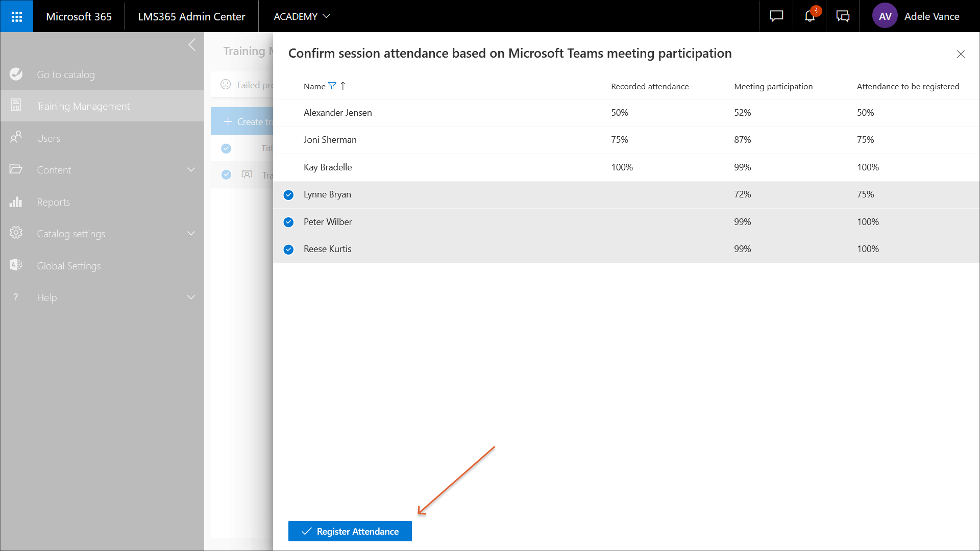Click Adele Vance's AV avatar
980x551 pixels.
(x=885, y=16)
